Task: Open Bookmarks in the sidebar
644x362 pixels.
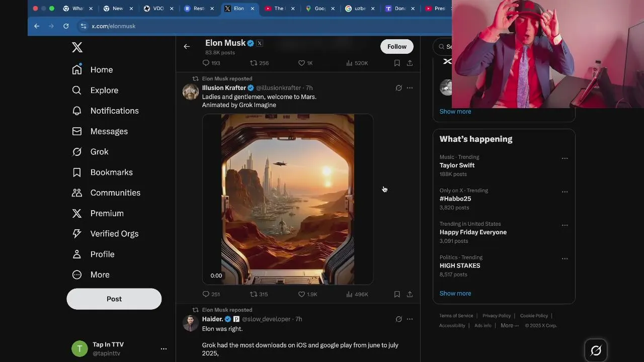Action: point(102,172)
